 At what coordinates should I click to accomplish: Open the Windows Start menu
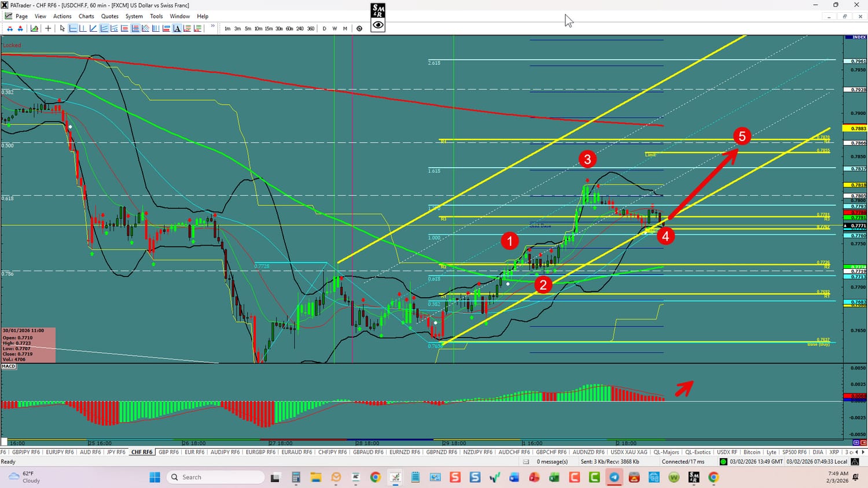point(155,477)
